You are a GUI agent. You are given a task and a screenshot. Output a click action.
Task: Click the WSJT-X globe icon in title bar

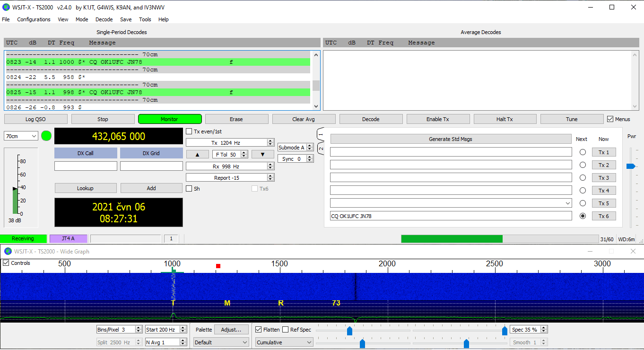(x=6, y=7)
